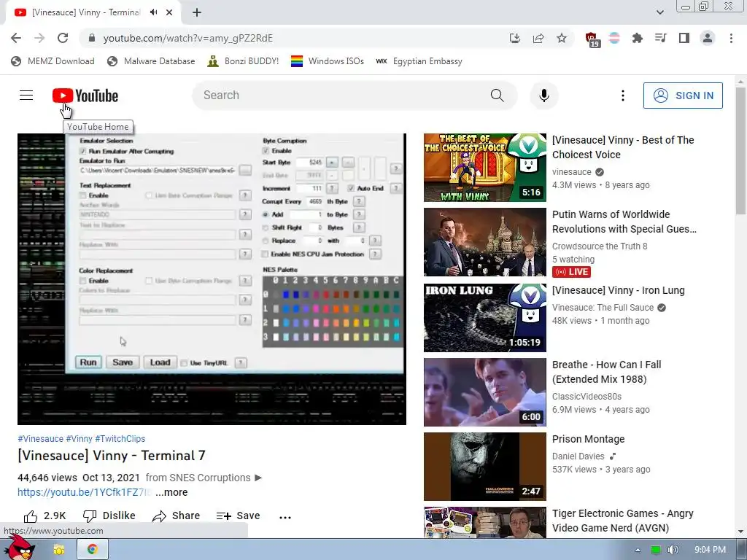Click Vinesauce: The Full Sauce channel name
Screen dimensions: 747x560
[603, 308]
